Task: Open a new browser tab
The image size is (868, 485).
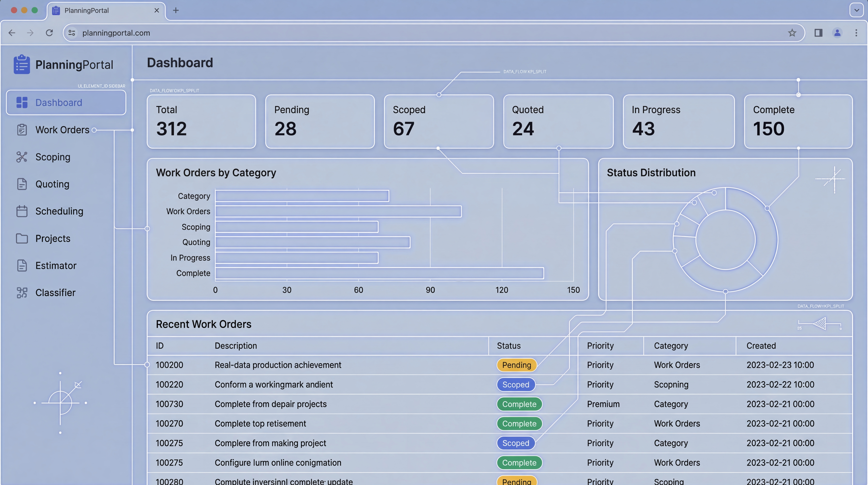Action: click(x=176, y=10)
